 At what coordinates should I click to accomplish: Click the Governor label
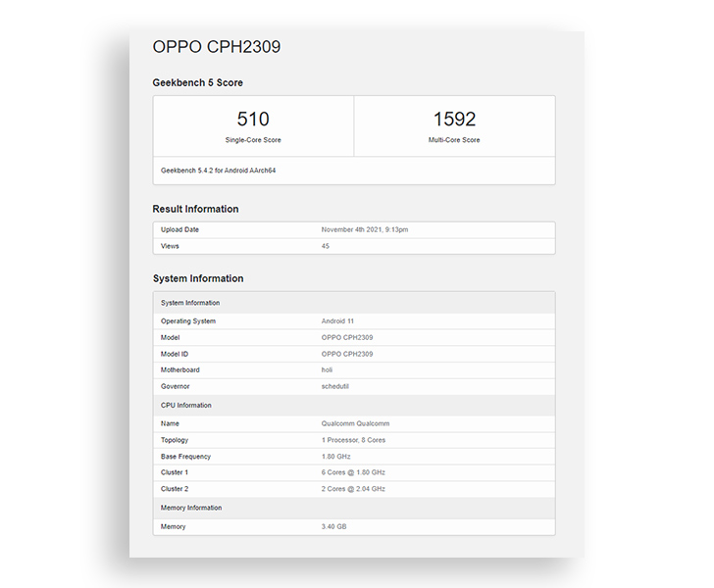pos(175,386)
